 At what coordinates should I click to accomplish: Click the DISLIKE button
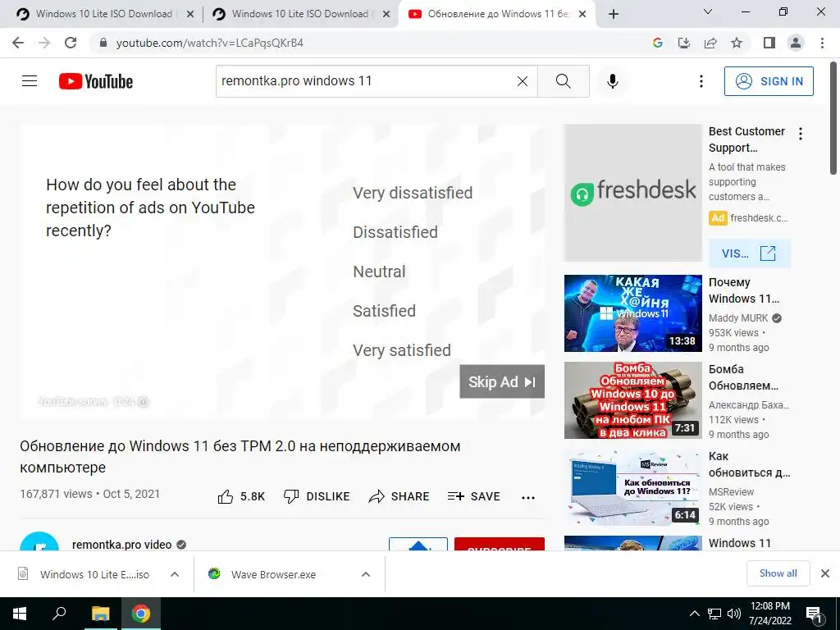(x=317, y=496)
